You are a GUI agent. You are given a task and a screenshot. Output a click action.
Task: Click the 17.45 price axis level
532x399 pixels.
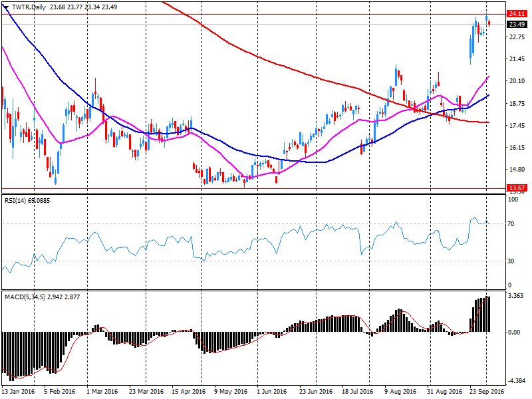coord(516,125)
